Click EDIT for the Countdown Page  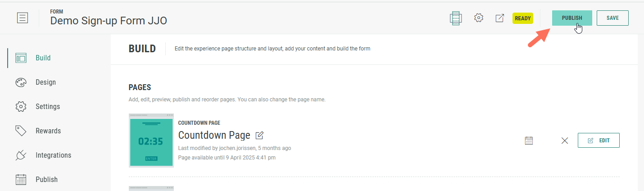(x=599, y=141)
